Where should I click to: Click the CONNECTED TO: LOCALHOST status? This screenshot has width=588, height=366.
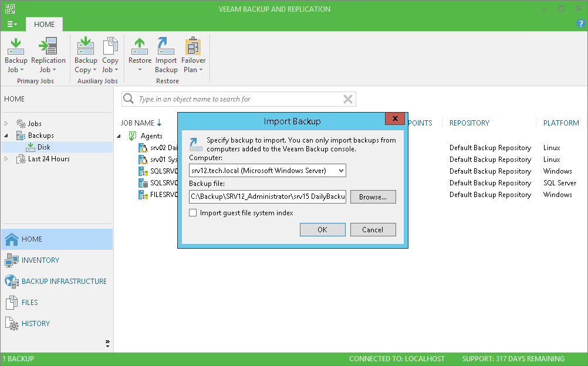397,359
